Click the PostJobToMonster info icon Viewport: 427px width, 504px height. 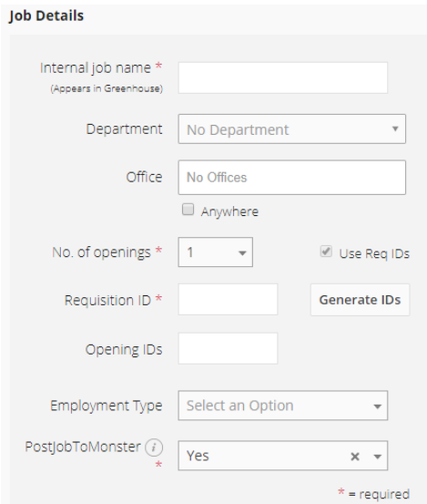pos(154,447)
